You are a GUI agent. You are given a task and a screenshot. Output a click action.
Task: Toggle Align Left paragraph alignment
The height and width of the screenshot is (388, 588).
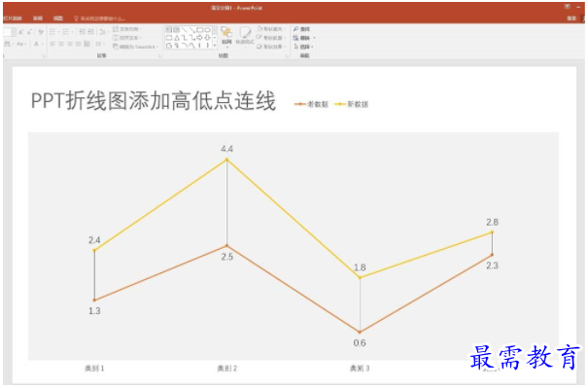coord(52,44)
